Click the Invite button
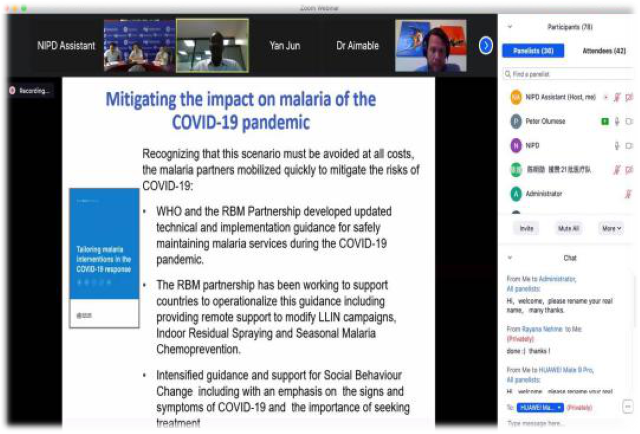The width and height of the screenshot is (640, 434). [x=525, y=228]
